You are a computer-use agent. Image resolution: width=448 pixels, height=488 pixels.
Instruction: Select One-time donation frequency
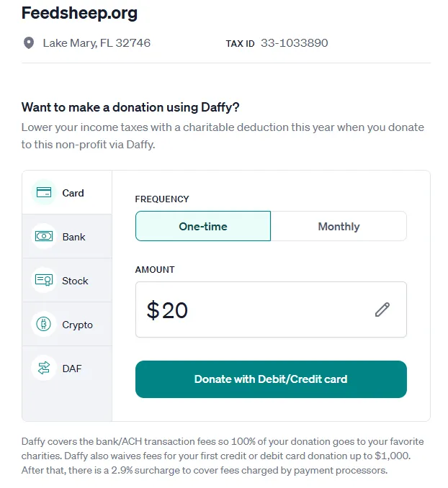203,226
